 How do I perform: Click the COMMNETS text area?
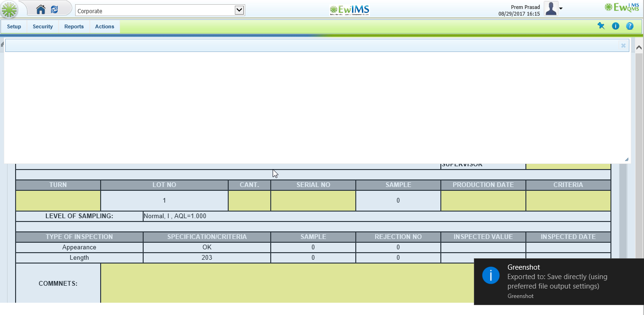(287, 283)
